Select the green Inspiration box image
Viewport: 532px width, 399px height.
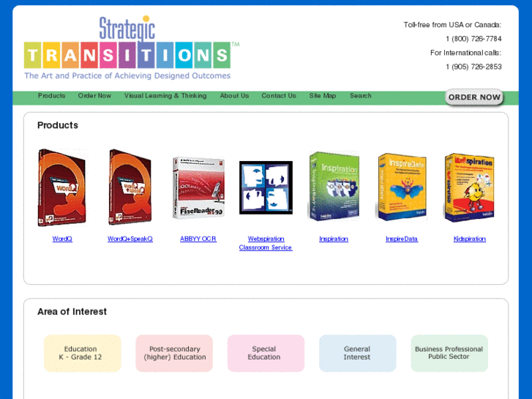click(334, 187)
